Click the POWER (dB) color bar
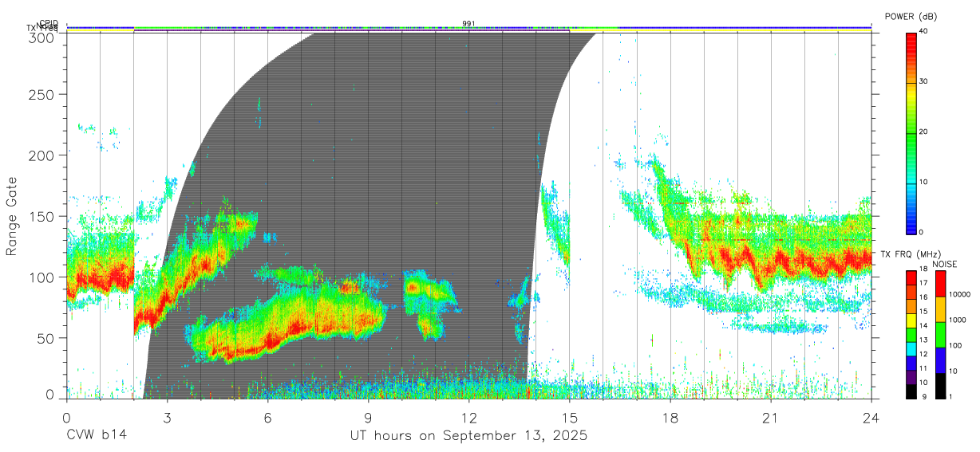The width and height of the screenshot is (980, 452). coord(911,132)
